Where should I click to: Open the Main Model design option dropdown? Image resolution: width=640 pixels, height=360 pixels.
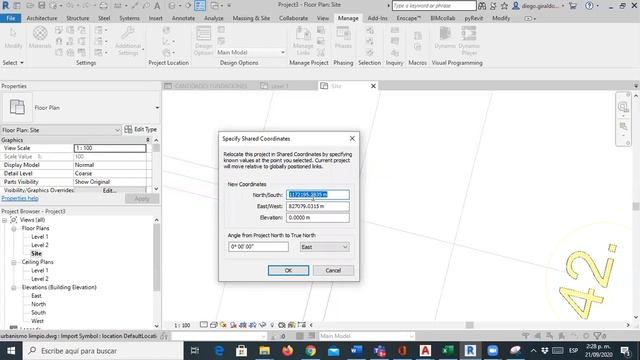point(250,52)
